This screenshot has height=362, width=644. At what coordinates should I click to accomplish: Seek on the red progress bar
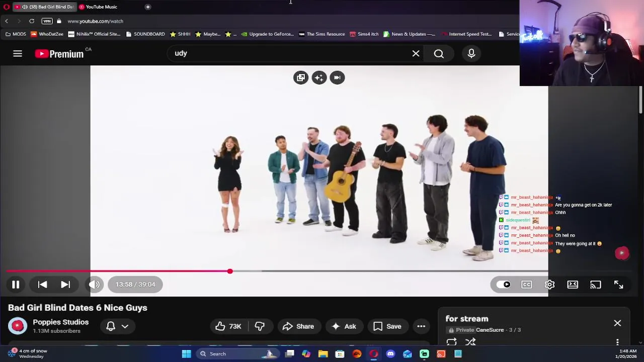tap(118, 271)
